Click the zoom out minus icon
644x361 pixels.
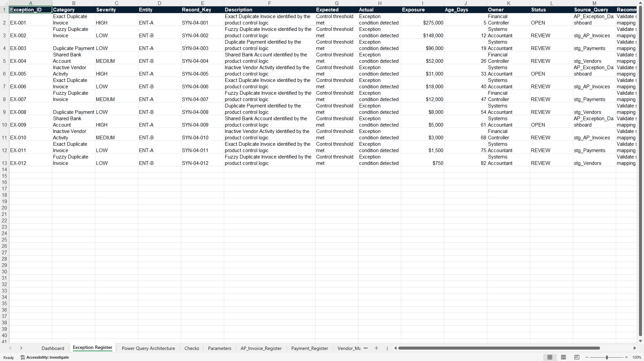(x=587, y=357)
